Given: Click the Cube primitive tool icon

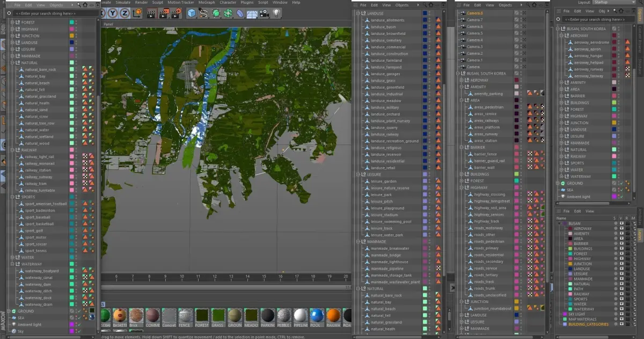Looking at the screenshot, I should 192,13.
